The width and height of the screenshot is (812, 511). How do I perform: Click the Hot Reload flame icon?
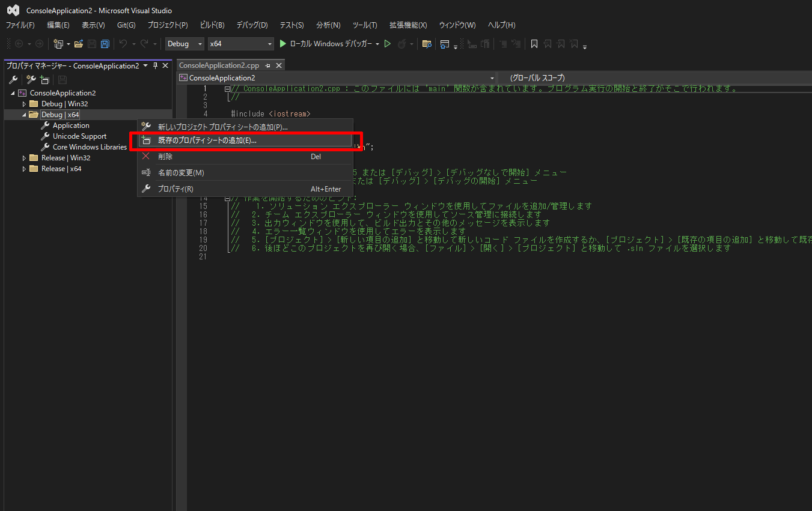[401, 44]
